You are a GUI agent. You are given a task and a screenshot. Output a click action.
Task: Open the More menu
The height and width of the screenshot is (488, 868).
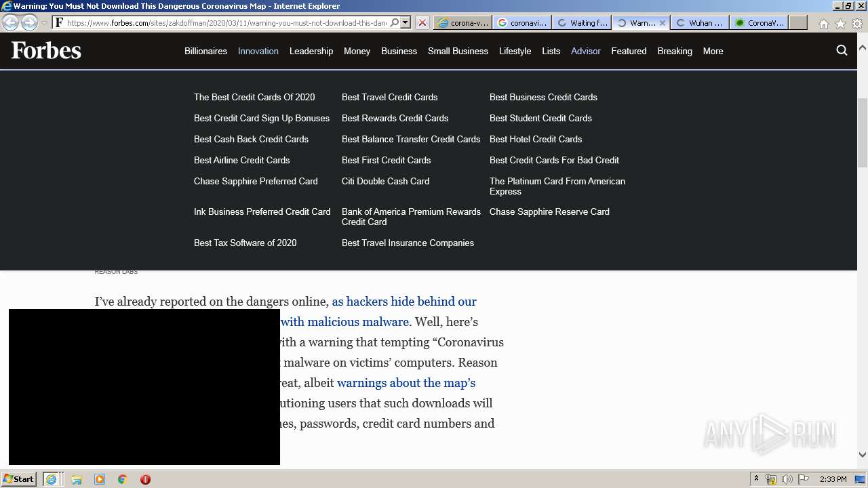coord(713,51)
